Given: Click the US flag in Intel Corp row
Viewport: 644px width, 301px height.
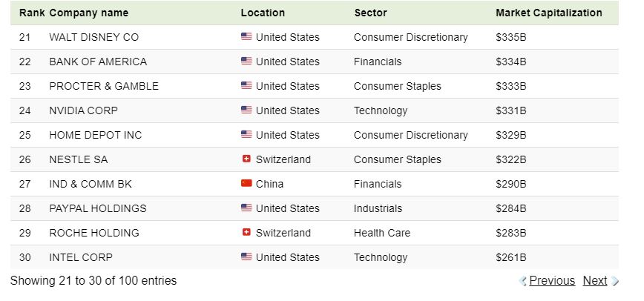Looking at the screenshot, I should click(246, 257).
